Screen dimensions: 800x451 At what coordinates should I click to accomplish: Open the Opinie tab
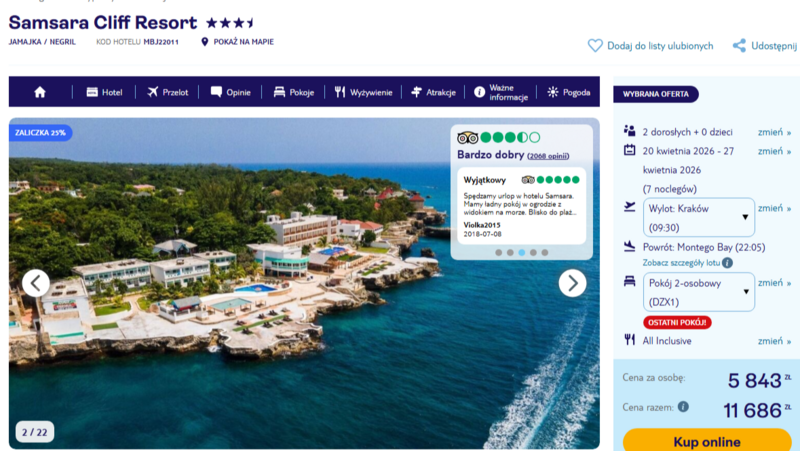231,92
